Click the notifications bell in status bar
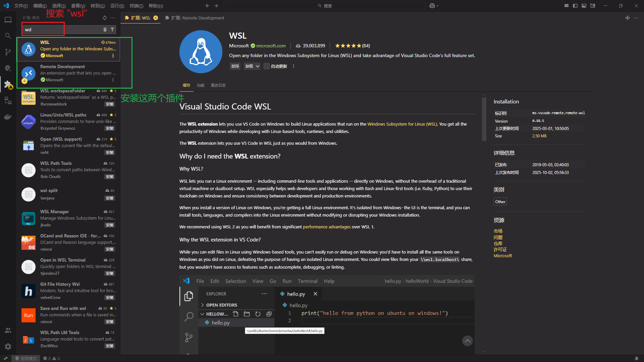The width and height of the screenshot is (644, 362). pos(637,358)
